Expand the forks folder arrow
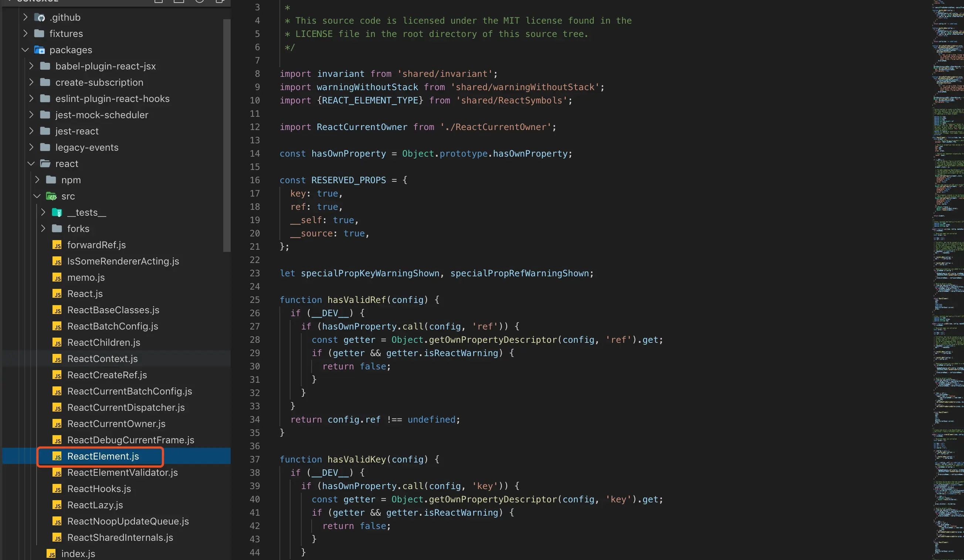Image resolution: width=964 pixels, height=560 pixels. [x=43, y=229]
